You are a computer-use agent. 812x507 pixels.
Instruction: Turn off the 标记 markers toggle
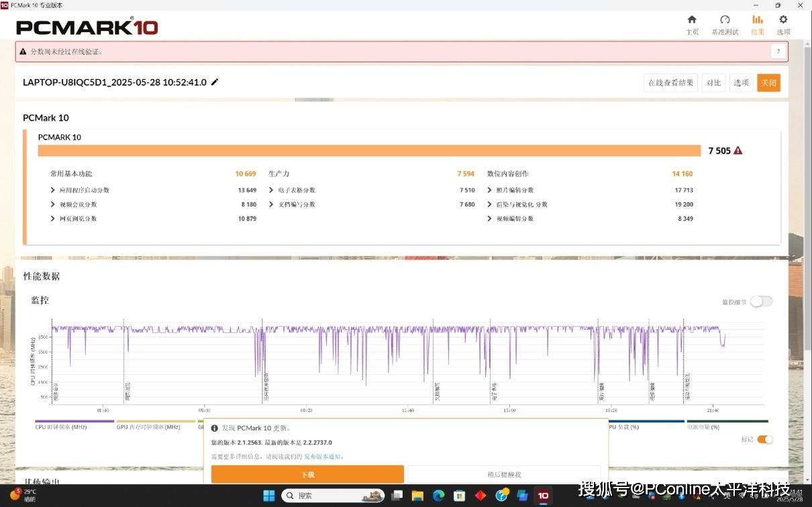[764, 439]
